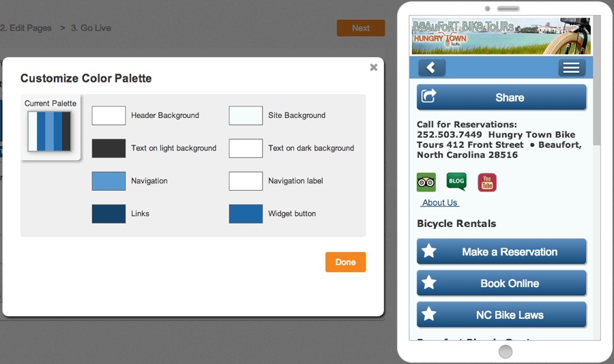
Task: Open the Header Background color swatch
Action: point(109,115)
